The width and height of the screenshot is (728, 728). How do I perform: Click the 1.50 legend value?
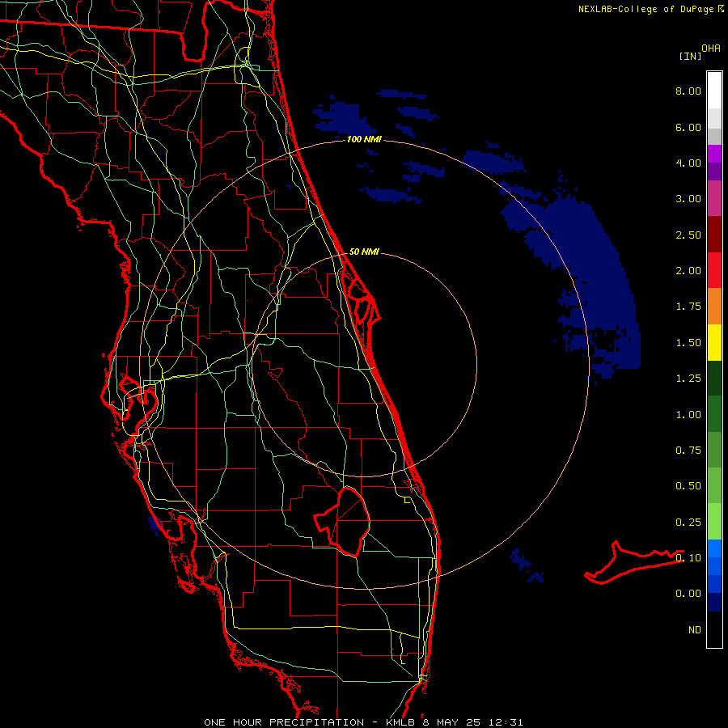688,343
